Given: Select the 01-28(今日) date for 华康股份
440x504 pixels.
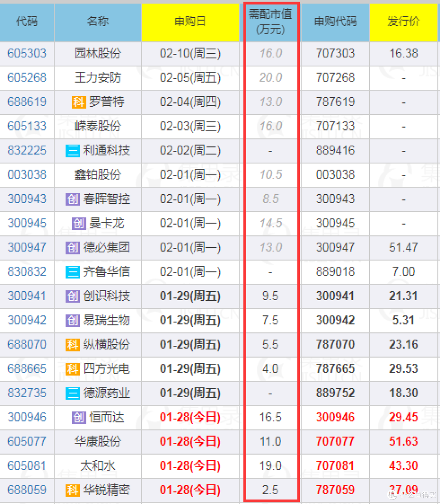Looking at the screenshot, I should [190, 442].
